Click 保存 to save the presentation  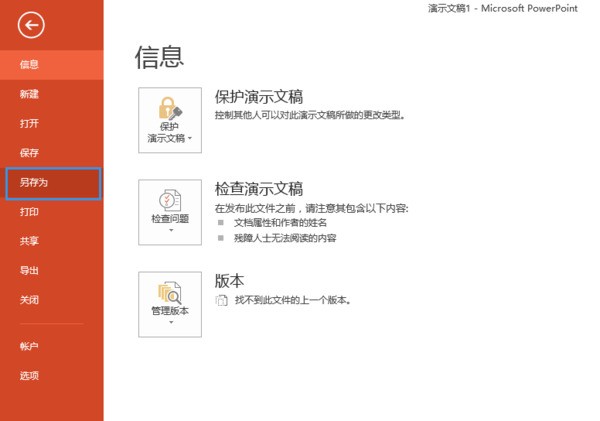(x=30, y=153)
